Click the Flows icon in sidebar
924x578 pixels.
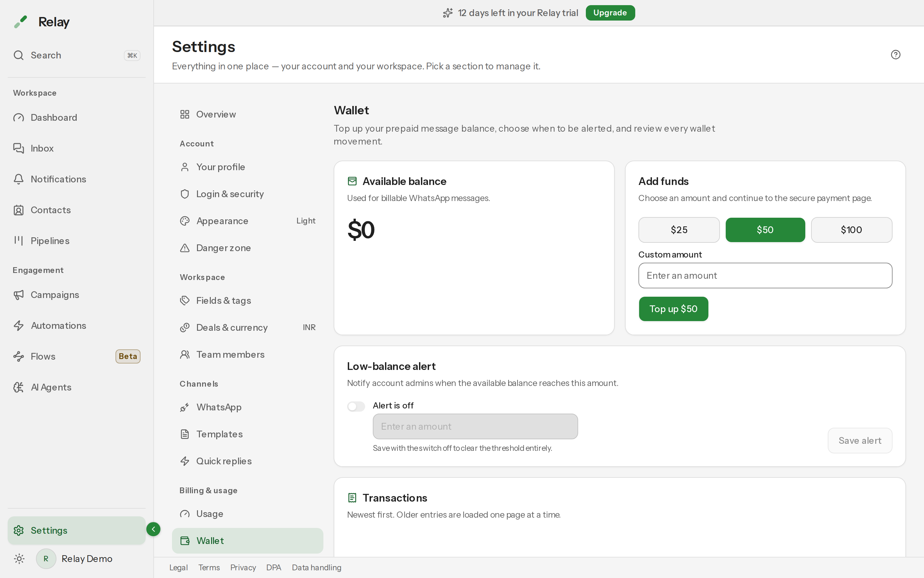pyautogui.click(x=18, y=356)
